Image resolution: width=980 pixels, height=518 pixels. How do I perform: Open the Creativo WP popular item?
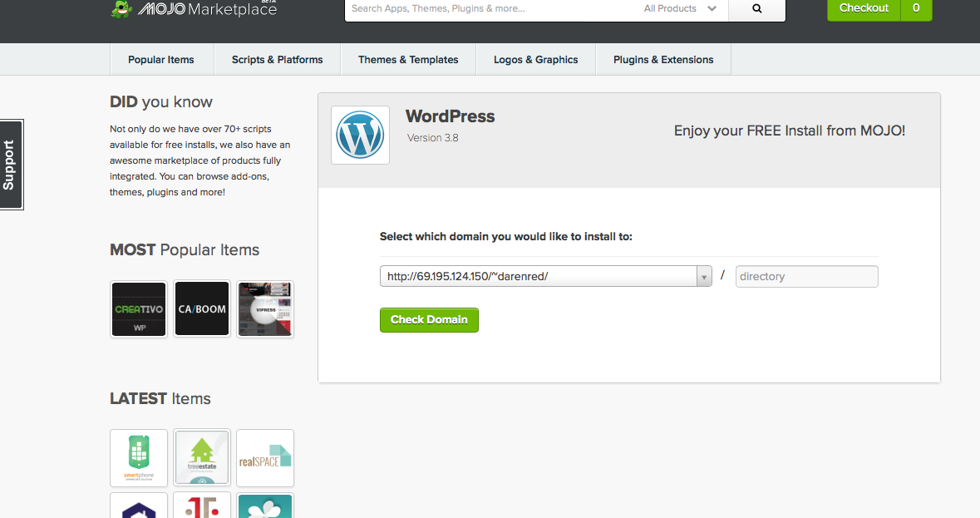[x=139, y=308]
